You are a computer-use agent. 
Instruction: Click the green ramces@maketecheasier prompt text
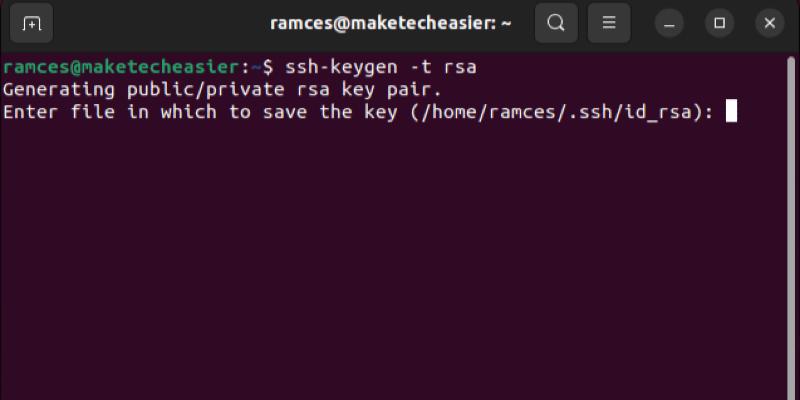120,67
